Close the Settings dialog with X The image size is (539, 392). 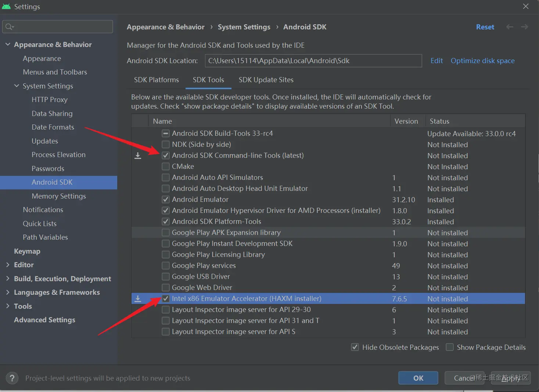(526, 6)
